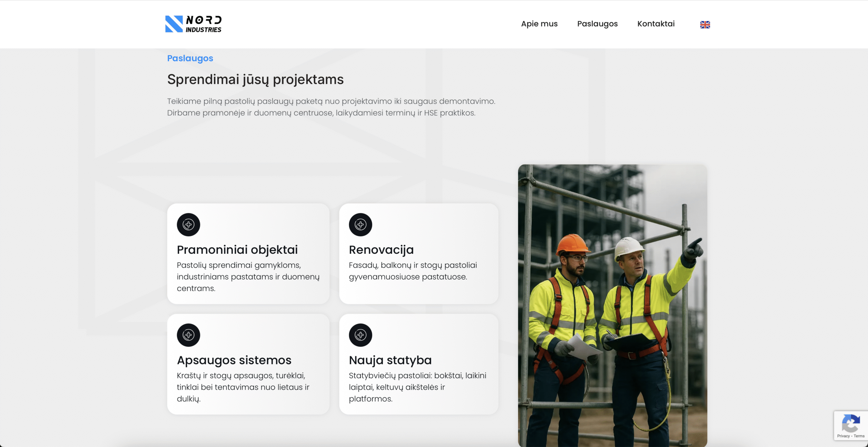Image resolution: width=868 pixels, height=447 pixels.
Task: Open the Nauja statyba card heading
Action: [x=390, y=360]
